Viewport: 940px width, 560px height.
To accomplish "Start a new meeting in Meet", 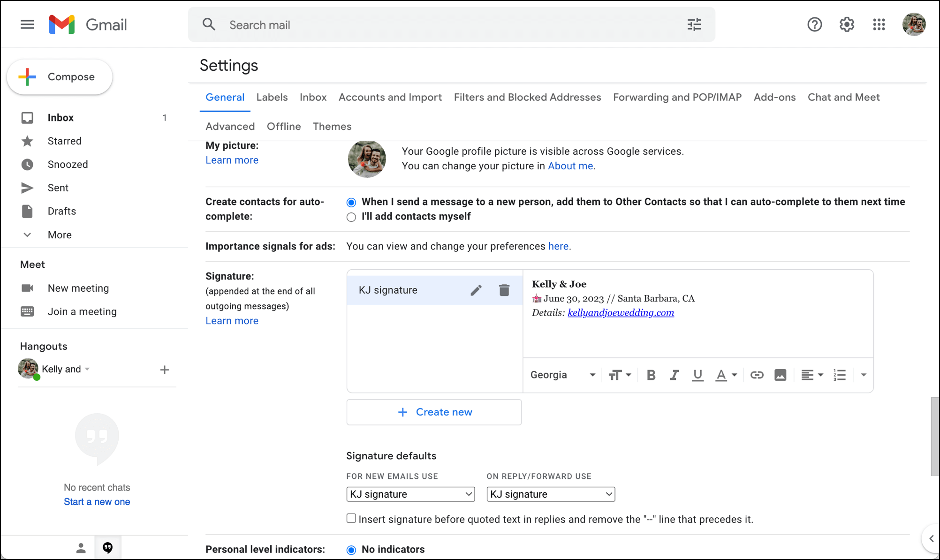I will pyautogui.click(x=78, y=288).
